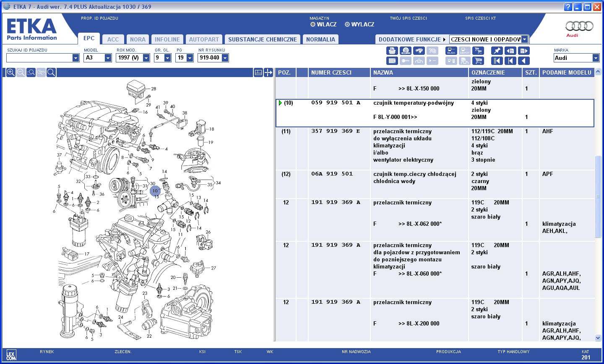
Task: Click the ETKA title bar app icon
Action: tap(7, 7)
